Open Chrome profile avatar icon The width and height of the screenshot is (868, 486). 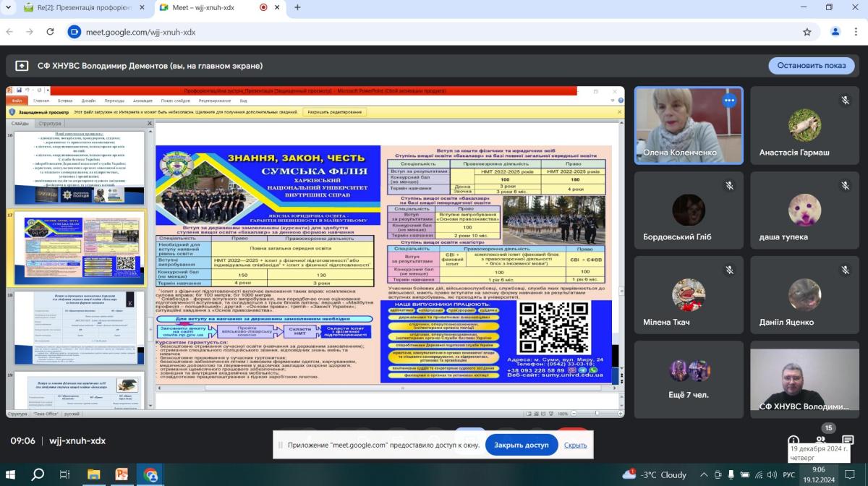tap(835, 32)
